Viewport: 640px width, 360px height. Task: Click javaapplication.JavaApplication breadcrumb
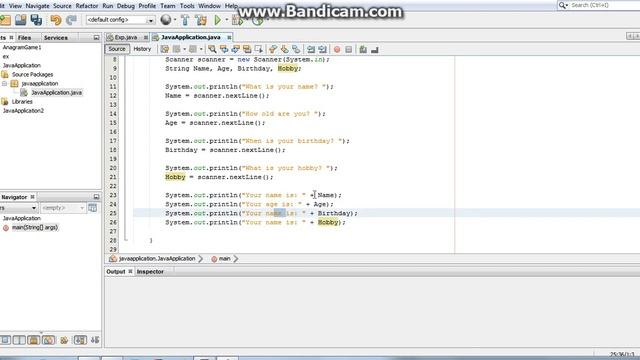coord(157,259)
